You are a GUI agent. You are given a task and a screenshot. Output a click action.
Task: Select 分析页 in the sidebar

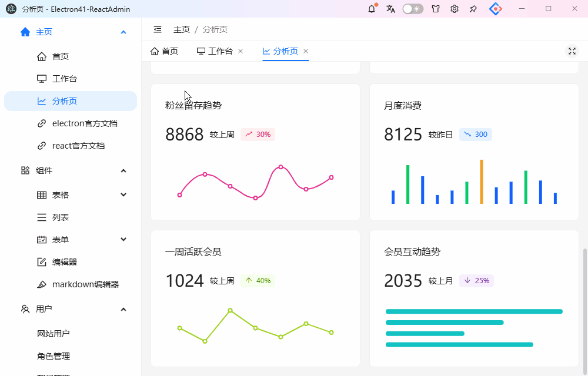click(71, 100)
